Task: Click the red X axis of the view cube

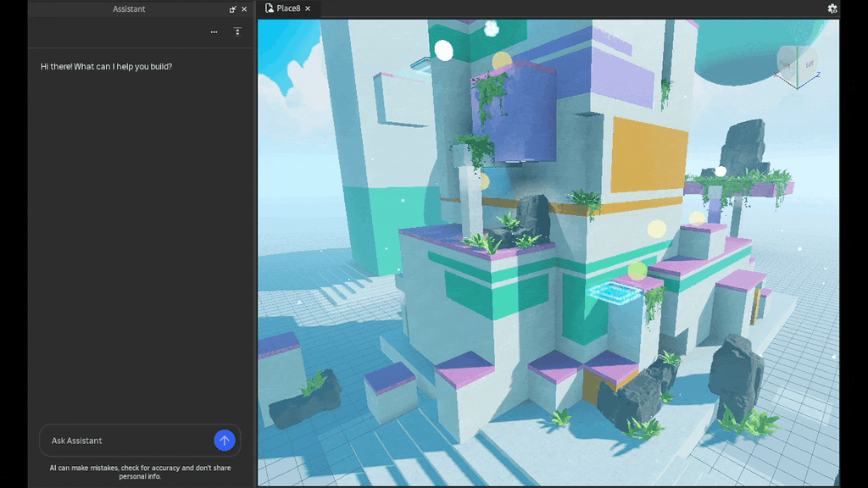Action: 776,73
